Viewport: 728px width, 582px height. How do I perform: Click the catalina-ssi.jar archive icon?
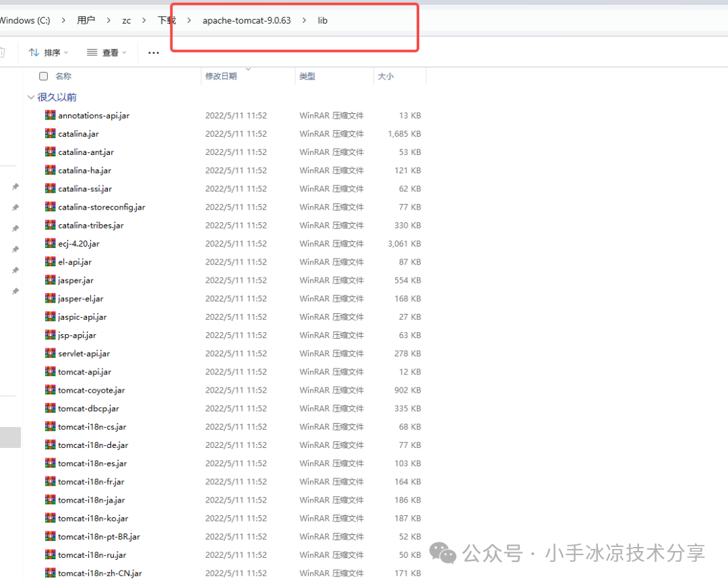(50, 189)
